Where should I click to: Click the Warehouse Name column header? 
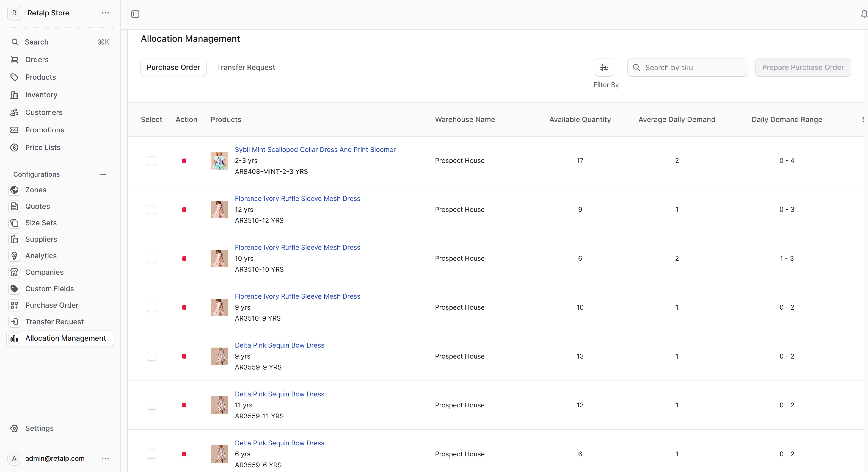pos(465,120)
